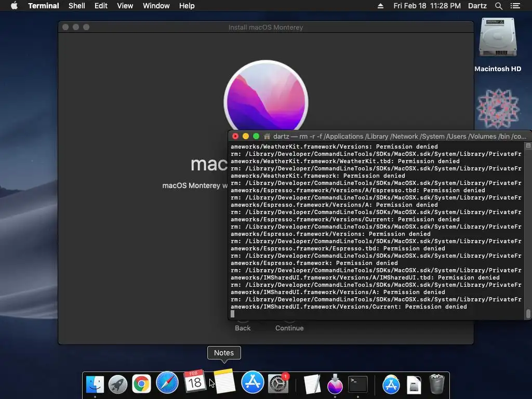Open Finder from the Dock
Screen dimensions: 532x399
click(95, 384)
